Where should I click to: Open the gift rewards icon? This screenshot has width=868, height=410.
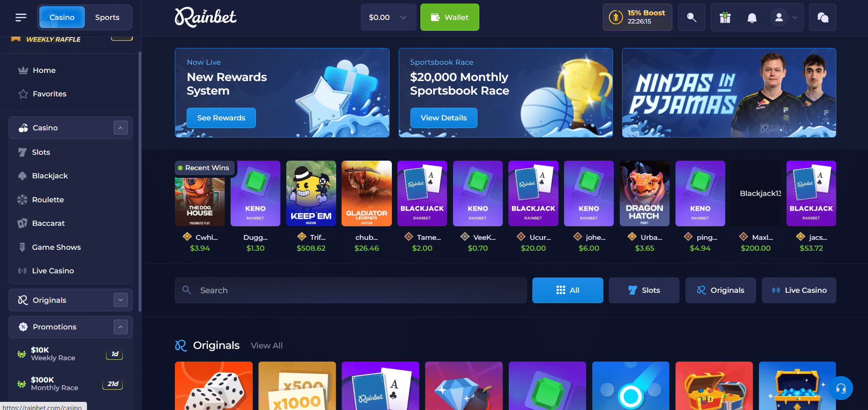pyautogui.click(x=725, y=18)
